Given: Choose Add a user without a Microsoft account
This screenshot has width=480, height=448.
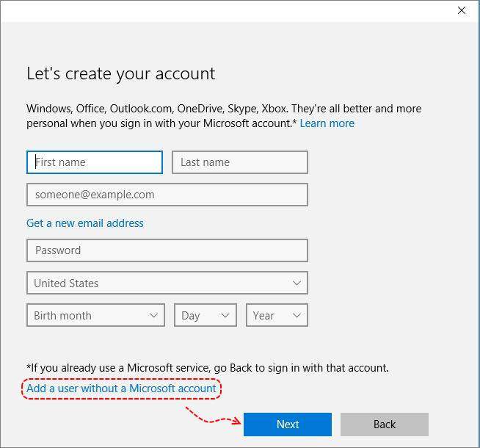Looking at the screenshot, I should click(122, 388).
